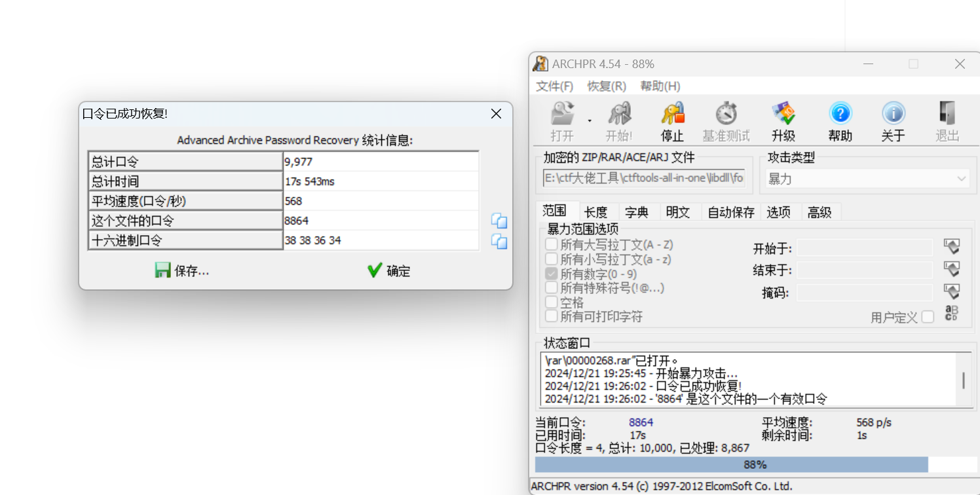Close the 口令已成功恢复 dialog
The image size is (980, 495).
click(x=497, y=114)
